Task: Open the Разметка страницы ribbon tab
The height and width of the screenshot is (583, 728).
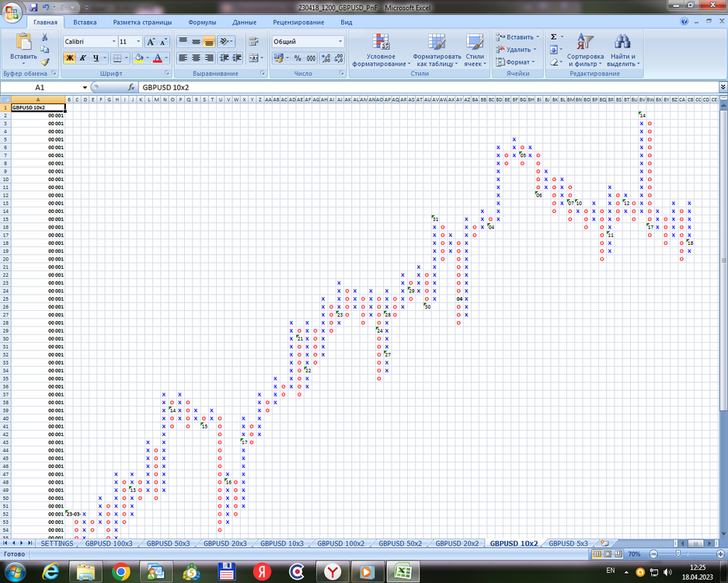Action: (x=142, y=23)
